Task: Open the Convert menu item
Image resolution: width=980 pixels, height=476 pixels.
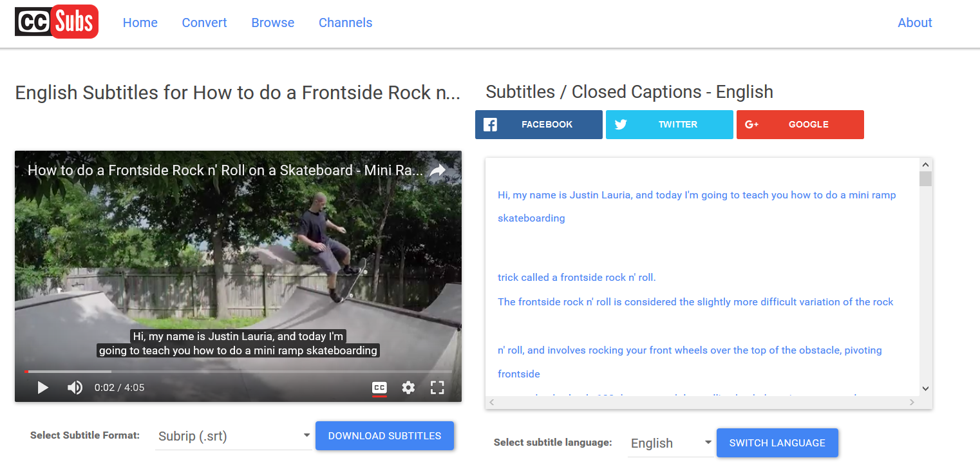Action: pos(204,23)
